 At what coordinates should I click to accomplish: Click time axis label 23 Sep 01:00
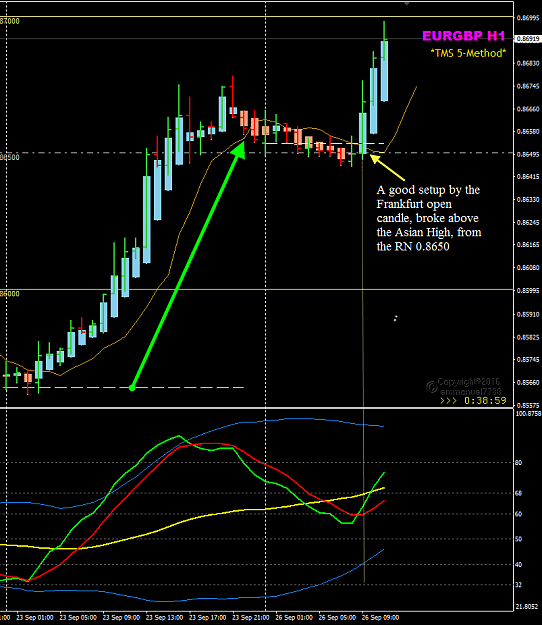pos(35,617)
